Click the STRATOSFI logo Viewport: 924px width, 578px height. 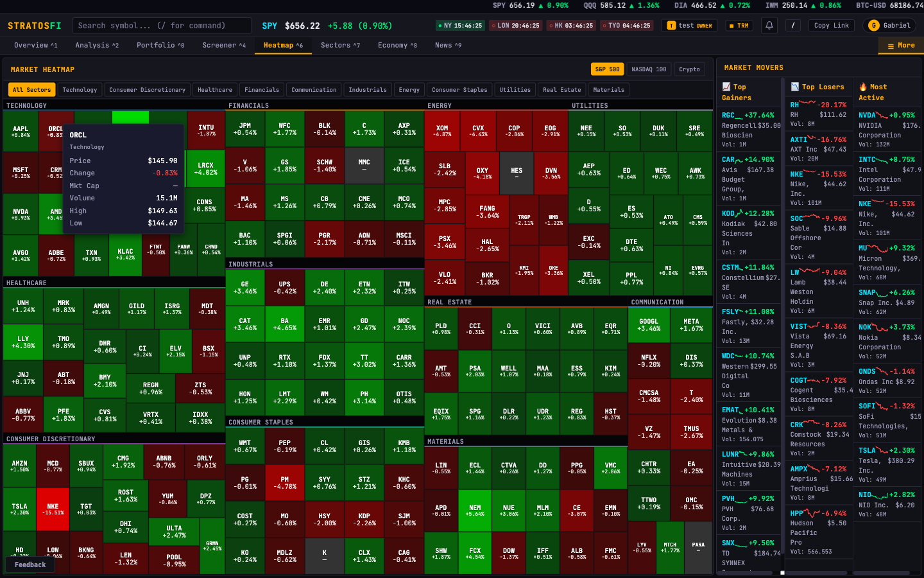point(35,26)
